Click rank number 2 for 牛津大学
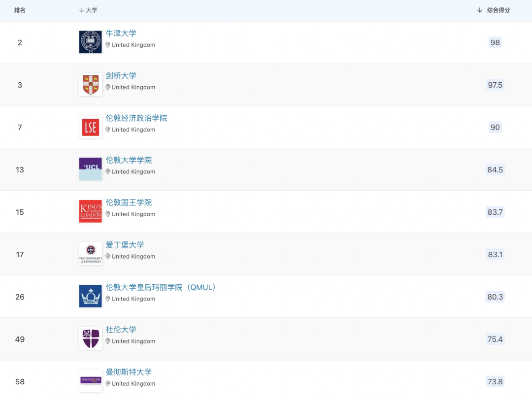Screen dimensions: 532x402 coord(20,43)
